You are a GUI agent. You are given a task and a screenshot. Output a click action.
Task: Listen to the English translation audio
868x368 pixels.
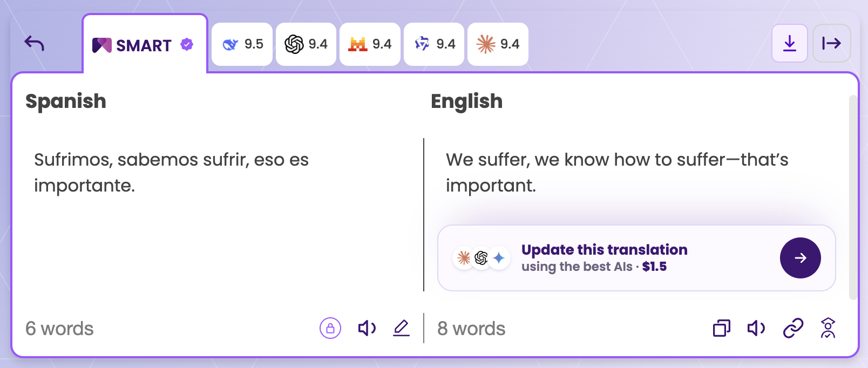(x=756, y=328)
